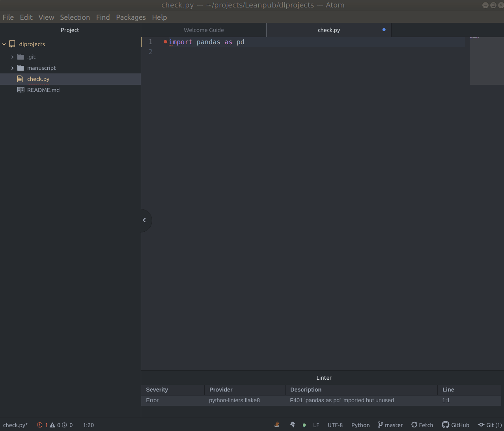504x431 pixels.
Task: Click the dlprojects repository book icon
Action: click(x=12, y=44)
